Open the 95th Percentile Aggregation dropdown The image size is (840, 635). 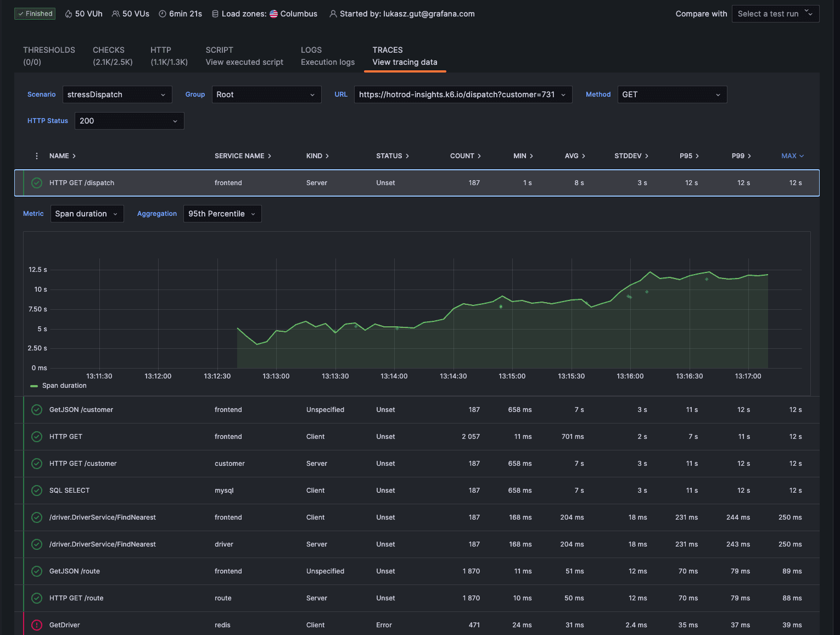tap(222, 214)
